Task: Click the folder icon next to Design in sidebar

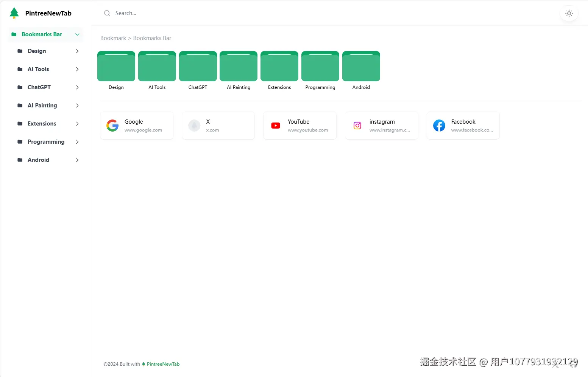Action: [19, 51]
